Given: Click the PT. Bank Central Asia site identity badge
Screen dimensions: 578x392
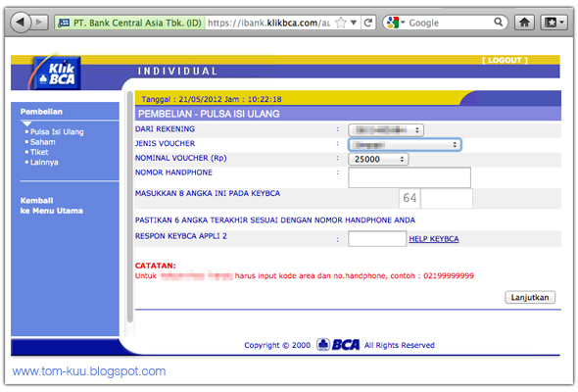Looking at the screenshot, I should (x=129, y=23).
